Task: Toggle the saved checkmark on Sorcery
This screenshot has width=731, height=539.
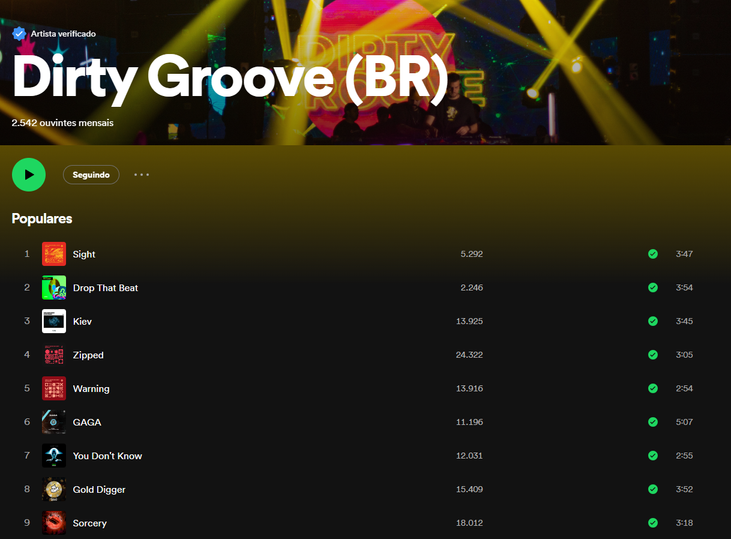Action: 653,523
